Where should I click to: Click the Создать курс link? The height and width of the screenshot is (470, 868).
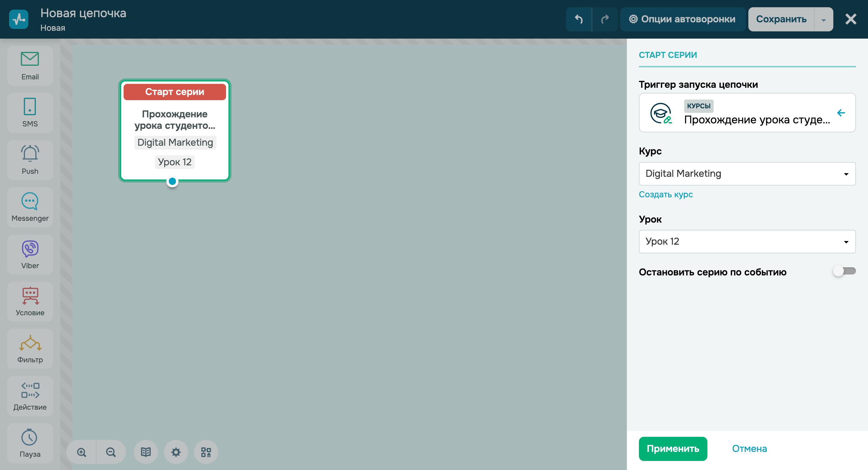[665, 194]
